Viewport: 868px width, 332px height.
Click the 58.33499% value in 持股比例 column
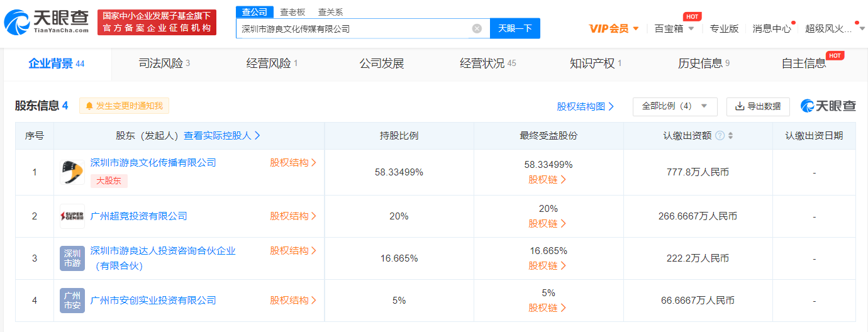(399, 172)
